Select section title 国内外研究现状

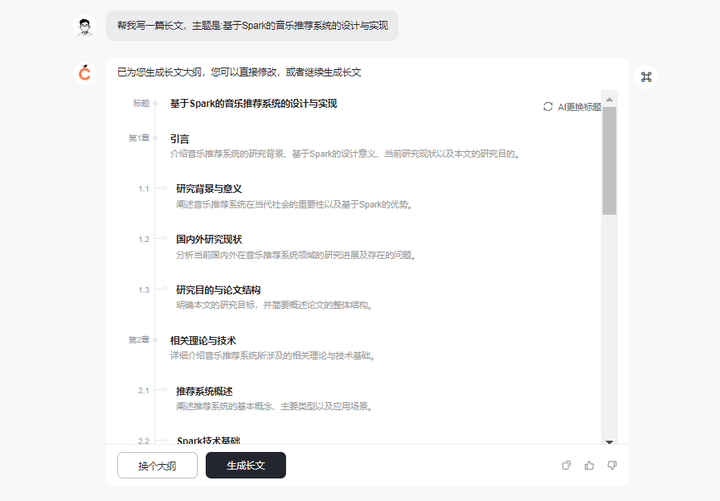click(x=209, y=239)
